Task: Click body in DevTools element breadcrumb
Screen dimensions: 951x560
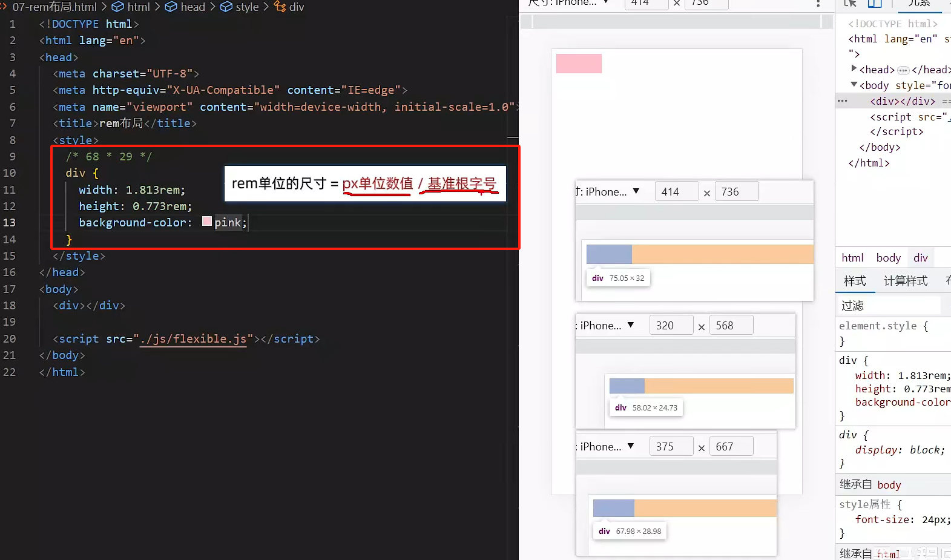Action: (x=889, y=258)
